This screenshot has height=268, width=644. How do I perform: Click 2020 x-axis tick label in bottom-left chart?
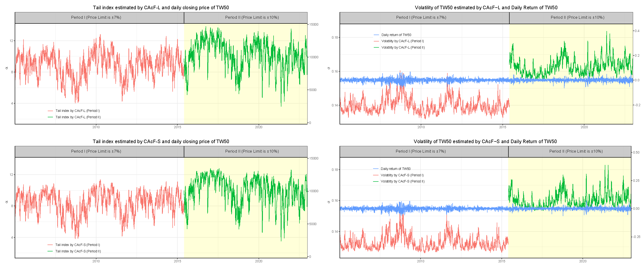pyautogui.click(x=259, y=261)
